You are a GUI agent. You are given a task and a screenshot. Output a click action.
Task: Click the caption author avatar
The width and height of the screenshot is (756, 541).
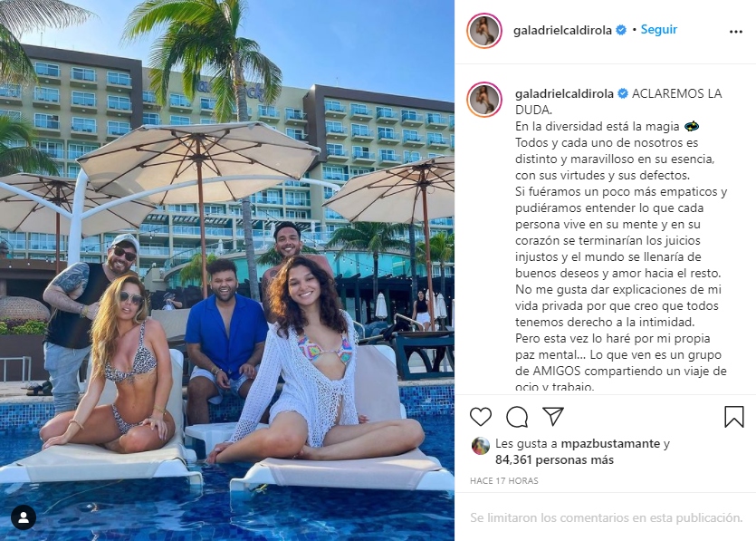pyautogui.click(x=484, y=100)
